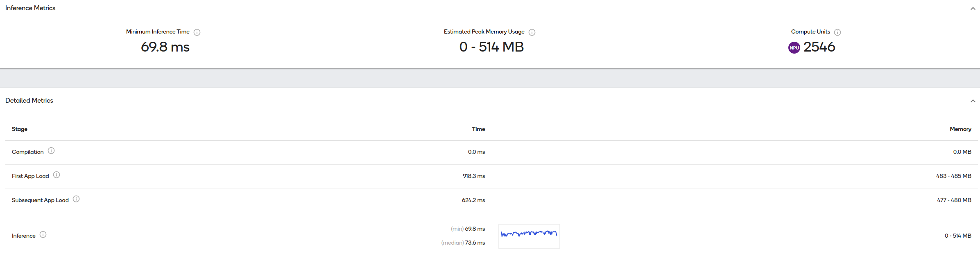This screenshot has height=261, width=980.
Task: Select the (median) 73.6 ms inference time
Action: click(463, 243)
